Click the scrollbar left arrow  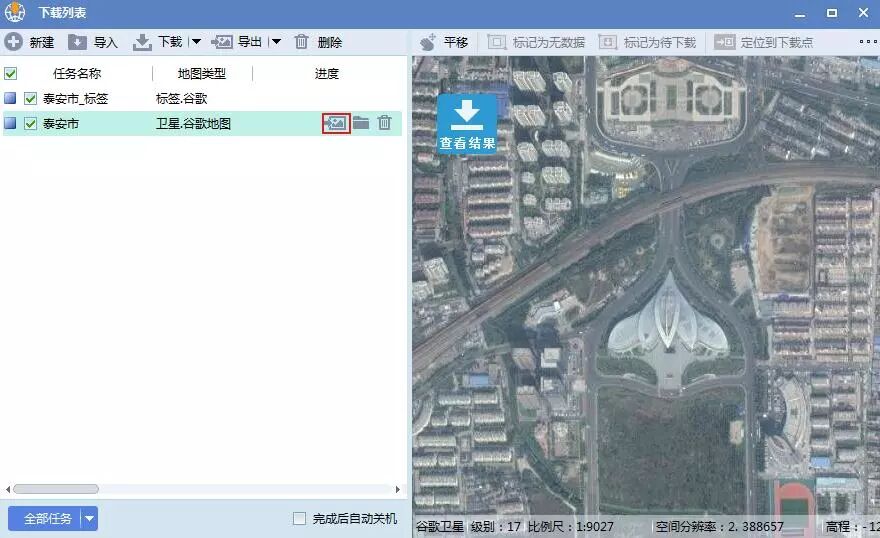click(8, 489)
